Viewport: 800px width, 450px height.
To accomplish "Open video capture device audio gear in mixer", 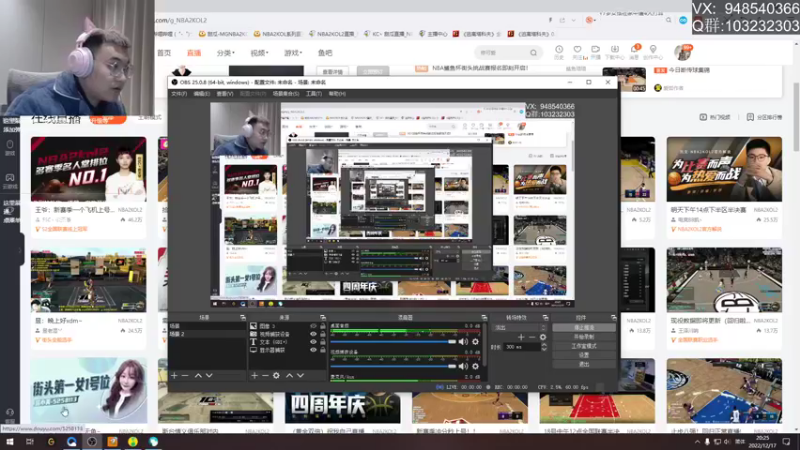I will pos(476,366).
